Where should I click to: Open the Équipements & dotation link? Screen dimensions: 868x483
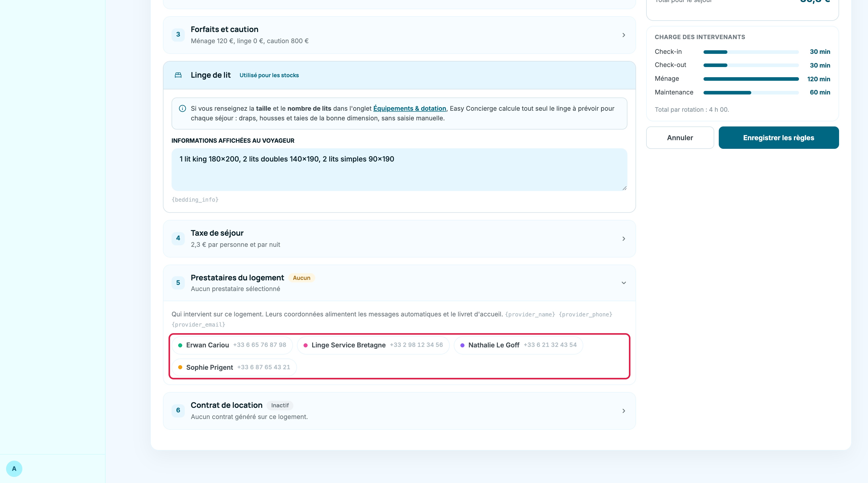click(x=409, y=108)
